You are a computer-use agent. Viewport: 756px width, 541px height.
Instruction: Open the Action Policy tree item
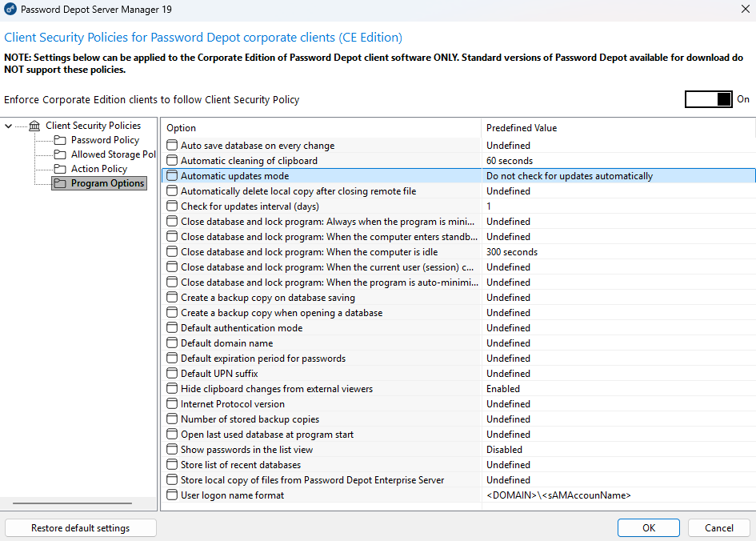(99, 169)
